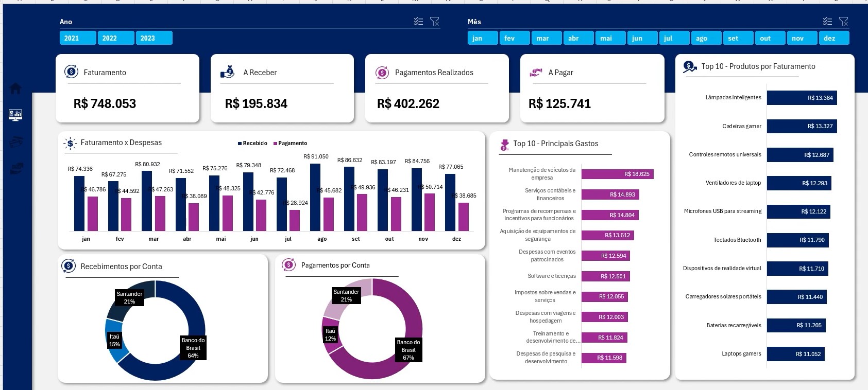
Task: Toggle multi-select on the Ano slicer
Action: [x=418, y=21]
